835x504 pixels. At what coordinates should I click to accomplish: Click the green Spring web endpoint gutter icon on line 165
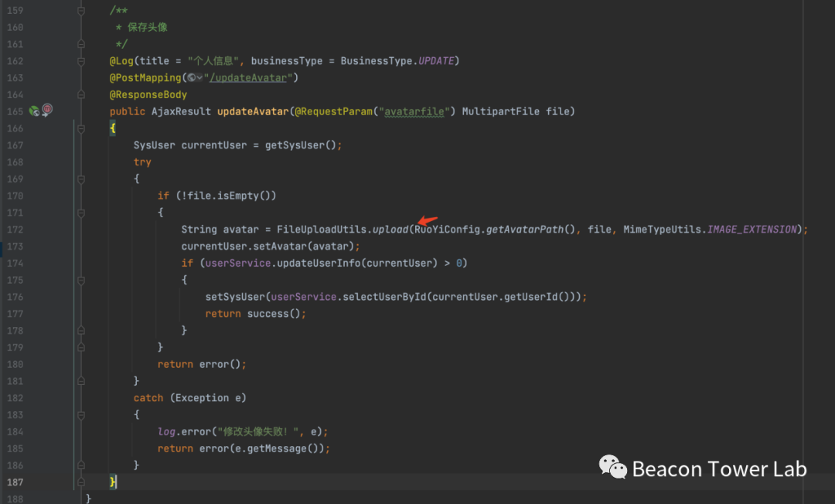click(x=34, y=111)
